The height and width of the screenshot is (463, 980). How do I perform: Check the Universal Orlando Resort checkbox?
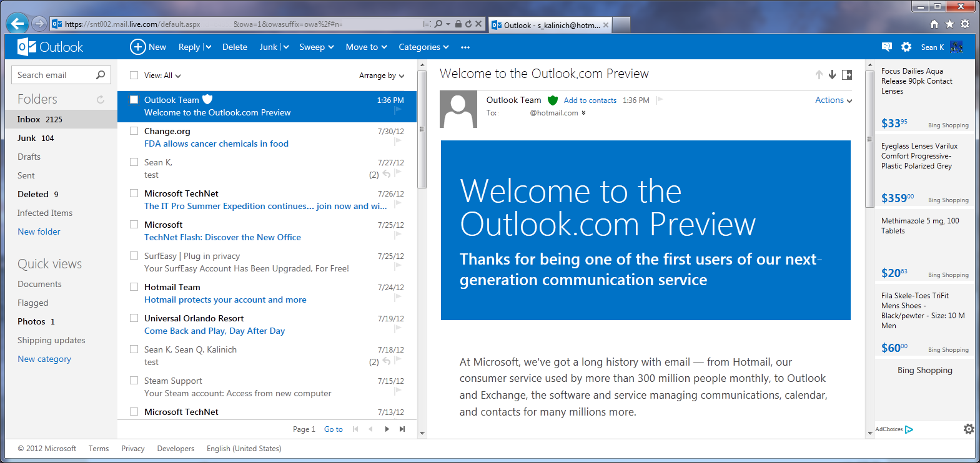[134, 318]
